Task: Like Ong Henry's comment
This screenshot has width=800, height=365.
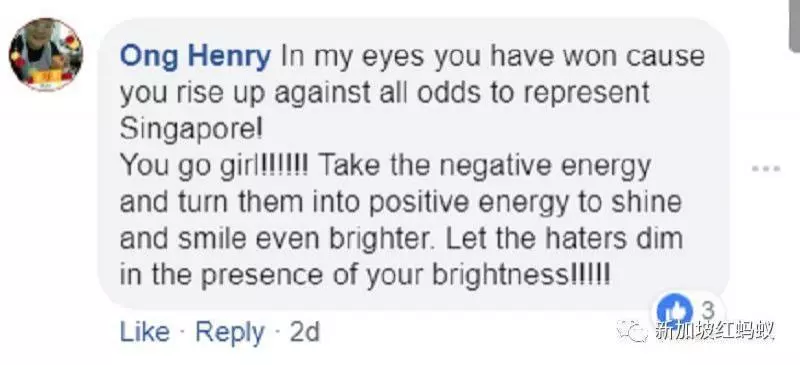Action: 144,332
